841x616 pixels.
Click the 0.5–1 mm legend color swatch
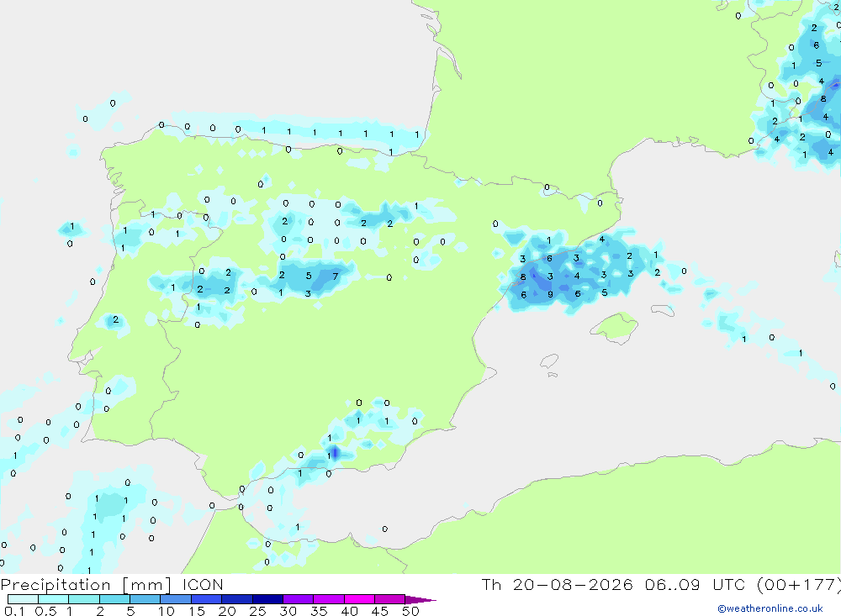54,599
